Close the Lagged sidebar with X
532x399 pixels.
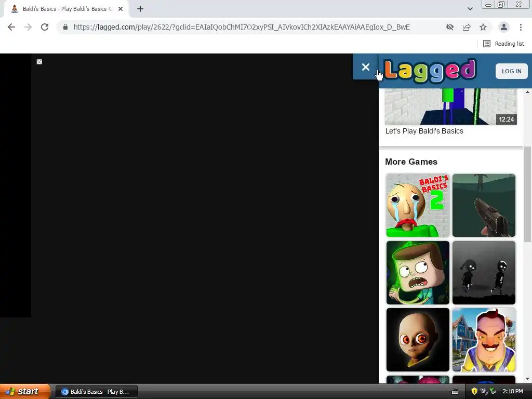pos(365,67)
